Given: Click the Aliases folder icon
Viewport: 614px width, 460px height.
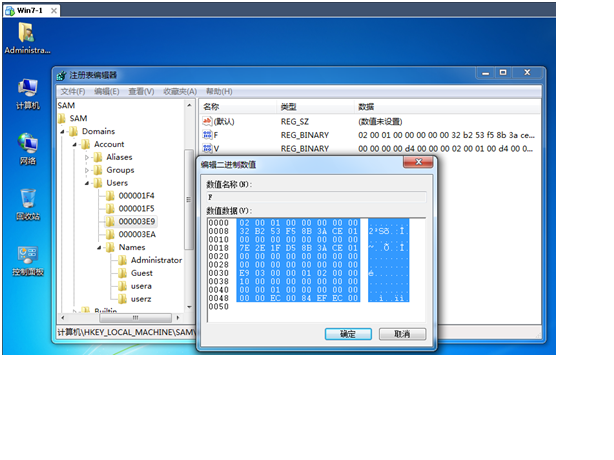Looking at the screenshot, I should [x=98, y=157].
